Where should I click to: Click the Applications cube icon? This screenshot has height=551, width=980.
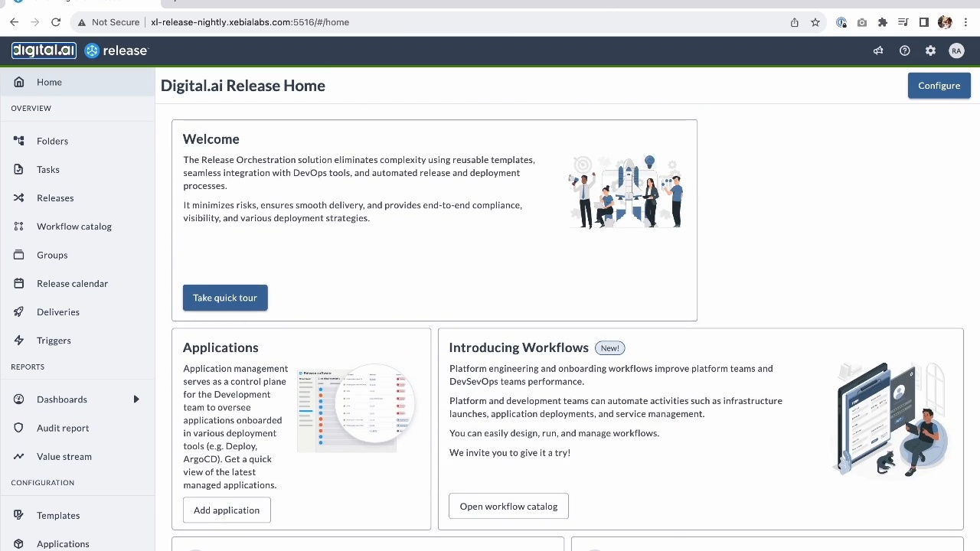[19, 543]
